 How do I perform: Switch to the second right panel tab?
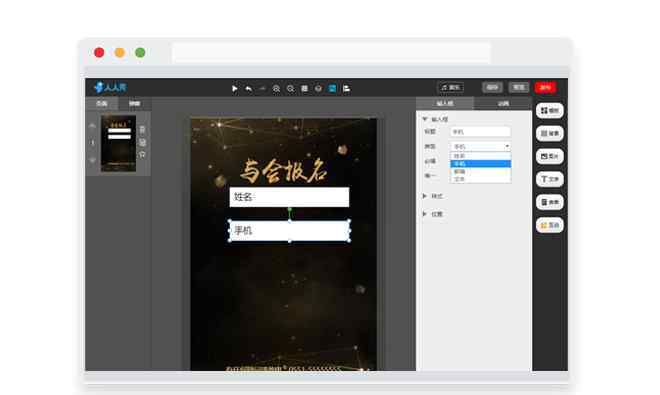coord(503,104)
